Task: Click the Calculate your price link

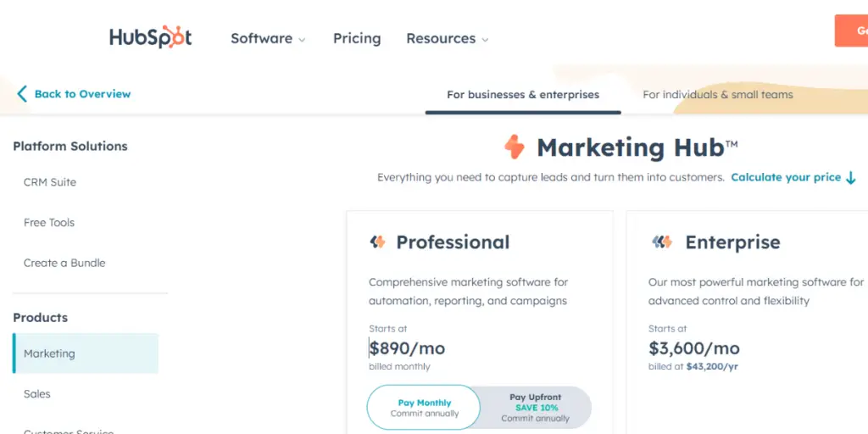Action: (786, 177)
